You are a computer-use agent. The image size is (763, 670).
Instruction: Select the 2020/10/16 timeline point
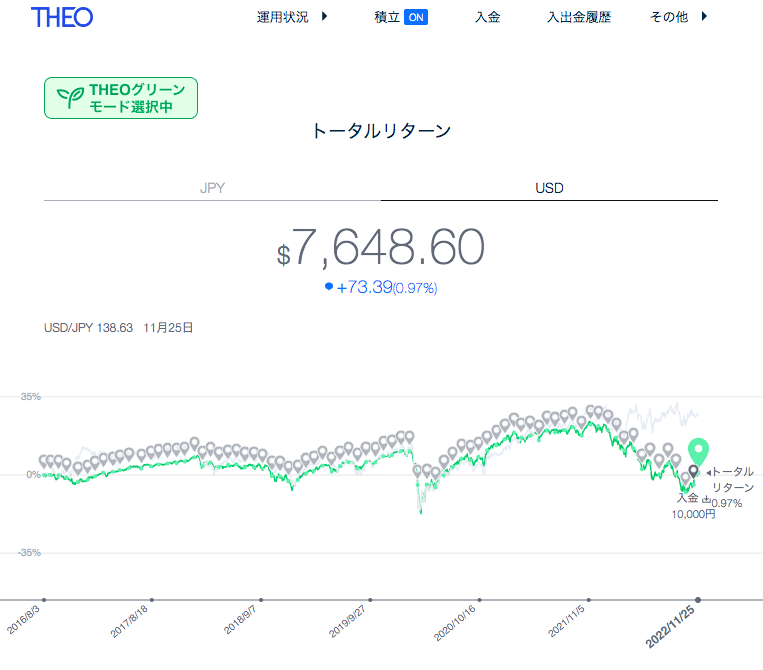pyautogui.click(x=479, y=600)
